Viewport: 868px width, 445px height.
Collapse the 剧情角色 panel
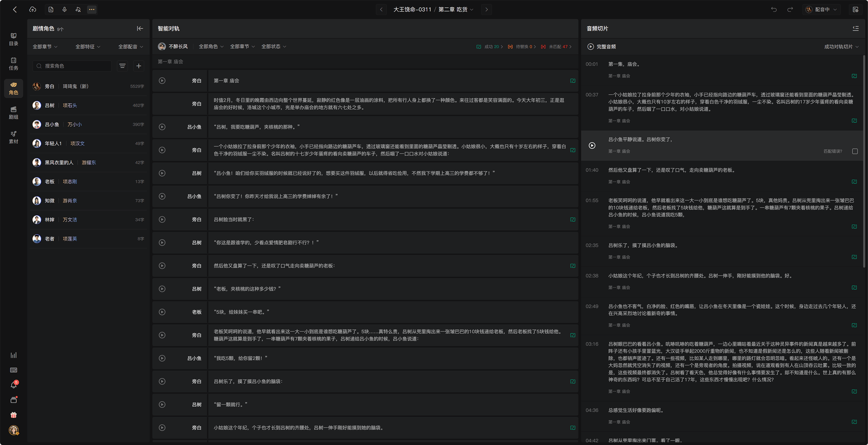[x=140, y=29]
